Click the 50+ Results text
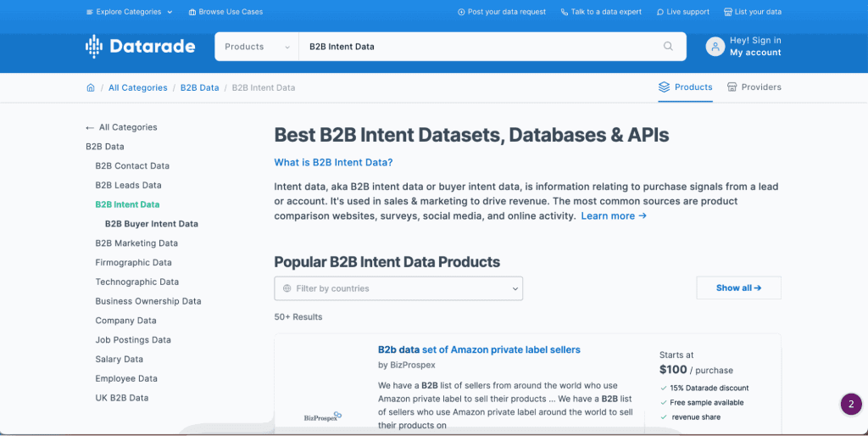This screenshot has height=436, width=868. [x=298, y=317]
